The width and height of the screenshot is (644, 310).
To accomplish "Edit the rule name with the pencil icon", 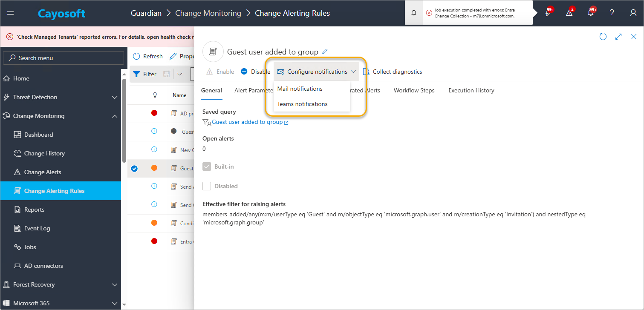I will [325, 51].
